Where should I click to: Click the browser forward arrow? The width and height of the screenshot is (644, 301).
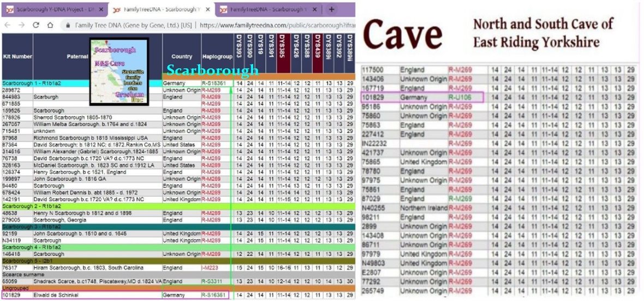coord(22,25)
